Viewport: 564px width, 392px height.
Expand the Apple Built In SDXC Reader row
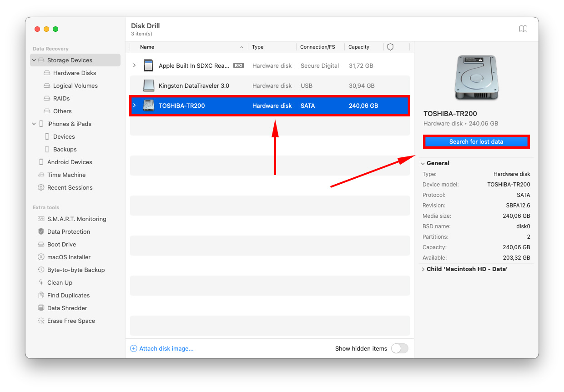coord(134,65)
